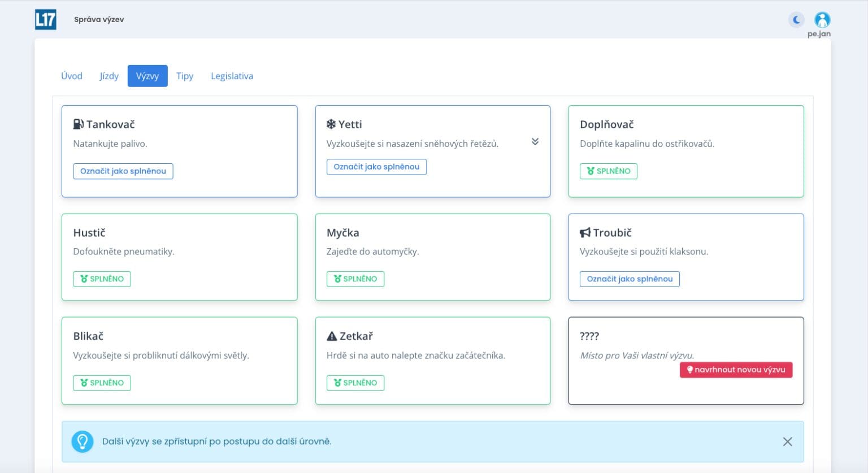Expand the Yetti card double chevron
Image resolution: width=868 pixels, height=473 pixels.
[535, 141]
